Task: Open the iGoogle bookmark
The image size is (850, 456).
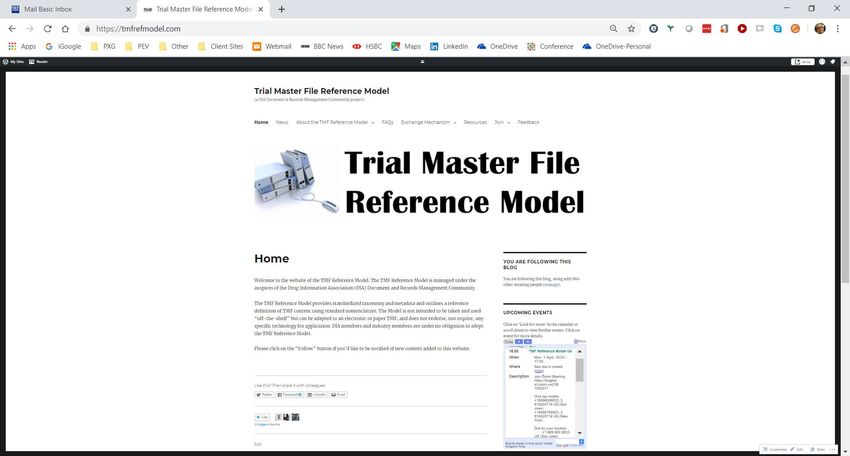Action: point(63,47)
